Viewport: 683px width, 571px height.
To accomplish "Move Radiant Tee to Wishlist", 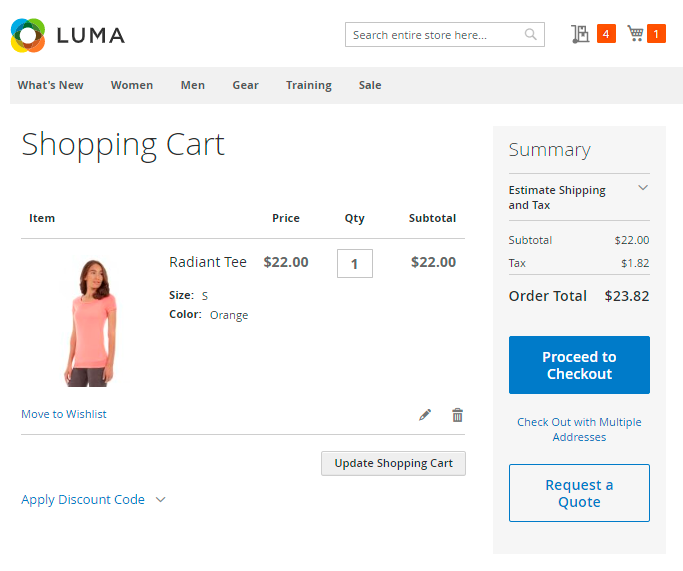I will click(64, 414).
